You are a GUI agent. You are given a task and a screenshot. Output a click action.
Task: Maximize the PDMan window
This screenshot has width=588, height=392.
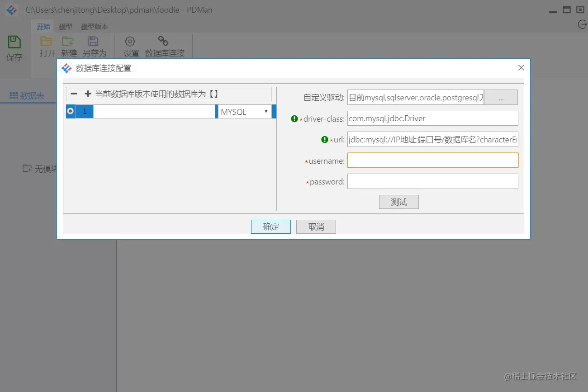(567, 10)
